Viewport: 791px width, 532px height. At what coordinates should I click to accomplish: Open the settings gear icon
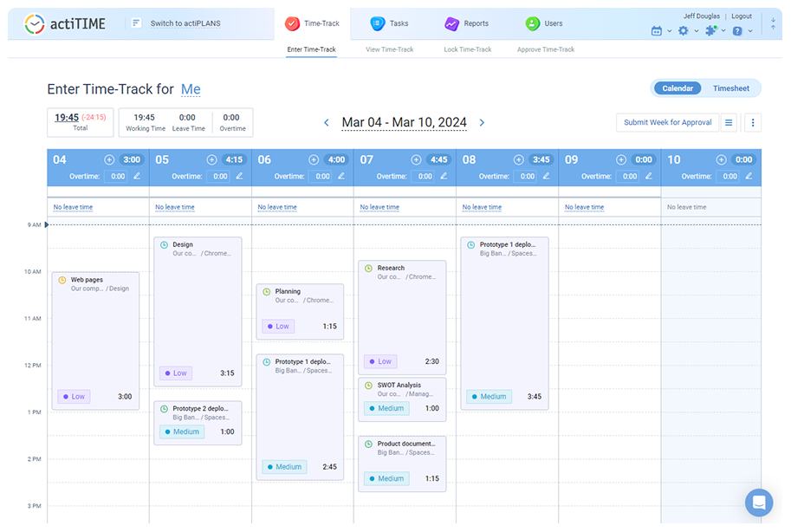(683, 30)
